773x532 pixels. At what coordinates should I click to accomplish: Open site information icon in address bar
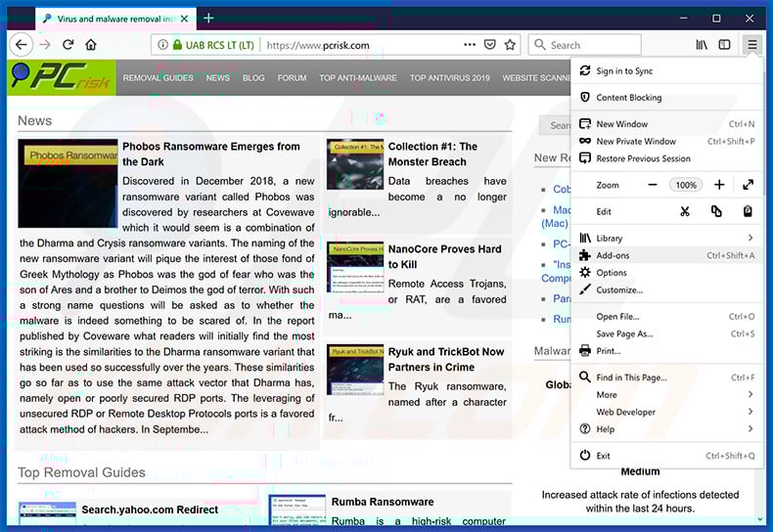click(162, 45)
